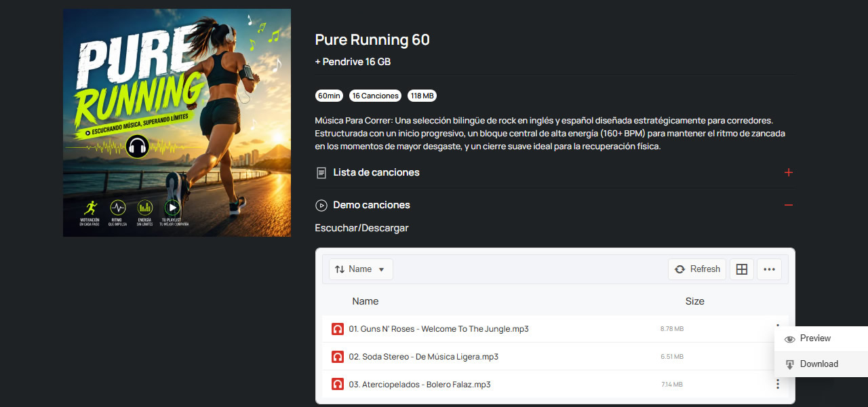Open Soda Stereo - De Música Ligera.mp3
Image resolution: width=868 pixels, height=407 pixels.
[424, 357]
